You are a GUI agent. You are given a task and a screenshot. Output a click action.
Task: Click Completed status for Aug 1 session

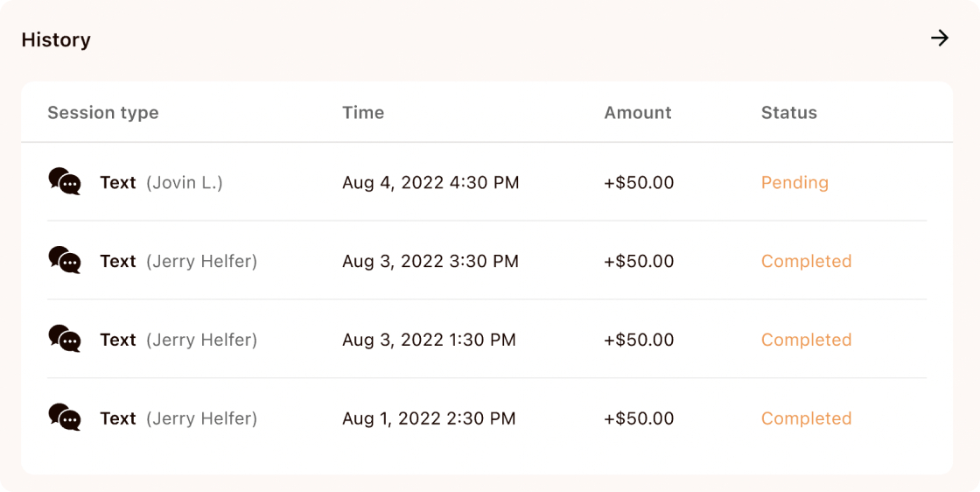(806, 419)
